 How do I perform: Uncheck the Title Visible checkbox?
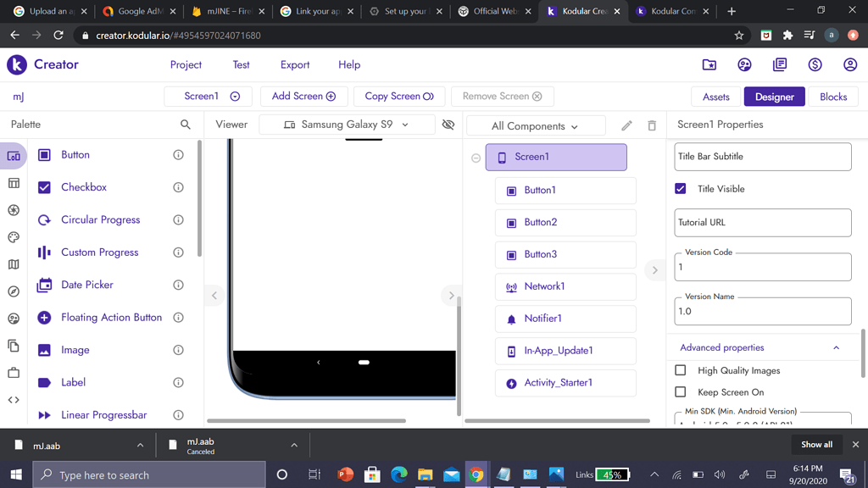[x=681, y=189]
